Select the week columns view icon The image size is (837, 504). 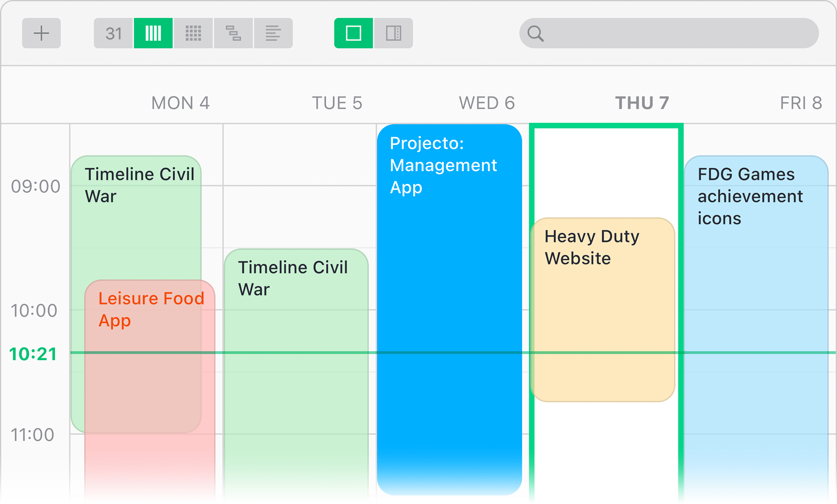[x=153, y=33]
